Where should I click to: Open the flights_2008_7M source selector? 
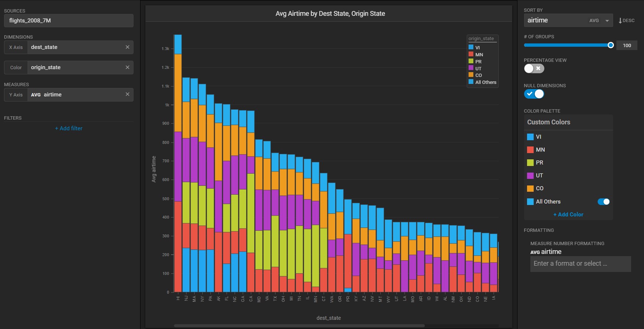coord(68,21)
